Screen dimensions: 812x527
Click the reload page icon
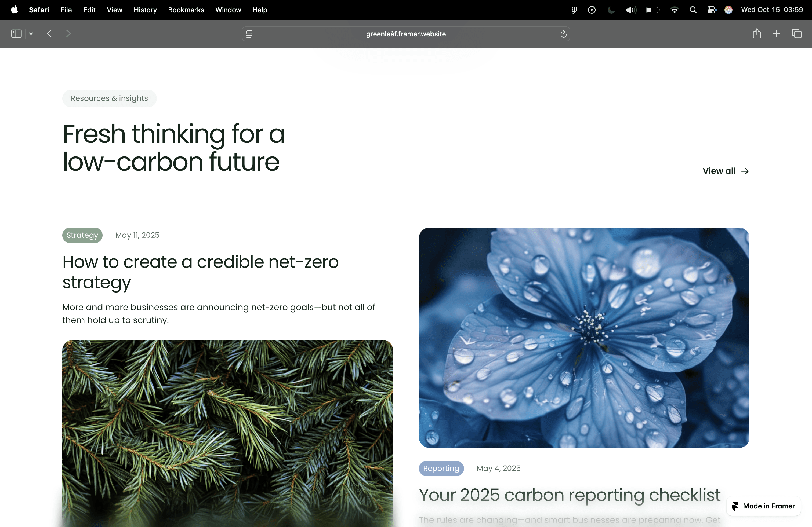563,34
